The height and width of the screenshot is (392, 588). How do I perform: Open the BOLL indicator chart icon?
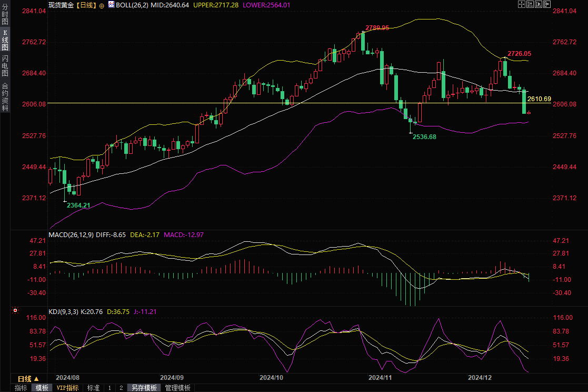tap(111, 4)
